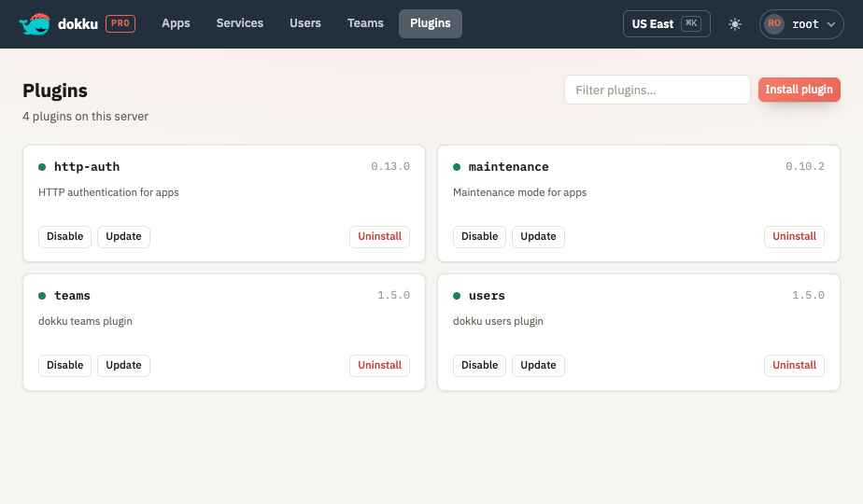The height and width of the screenshot is (504, 863).
Task: Click version 1.5.0 on the users card
Action: click(x=808, y=295)
